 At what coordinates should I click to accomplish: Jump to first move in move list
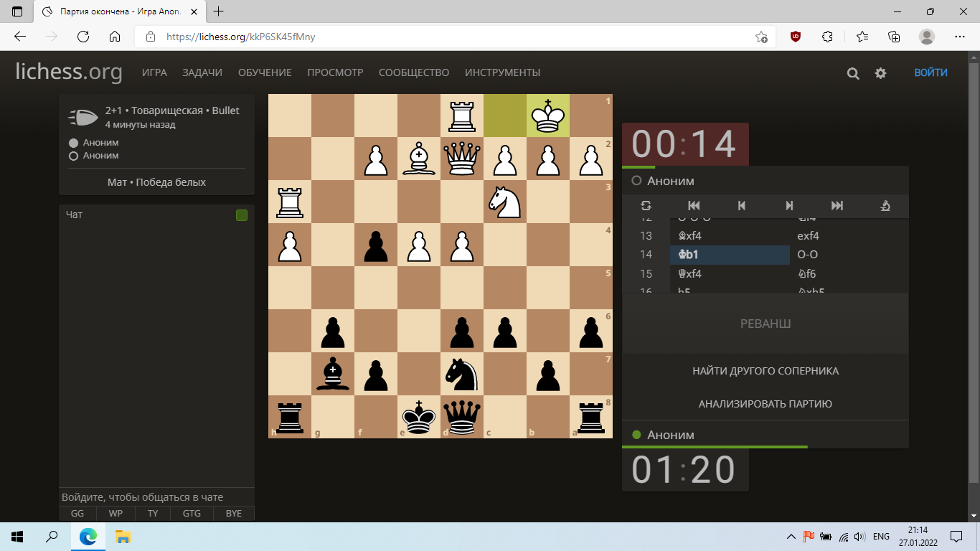[x=694, y=206]
